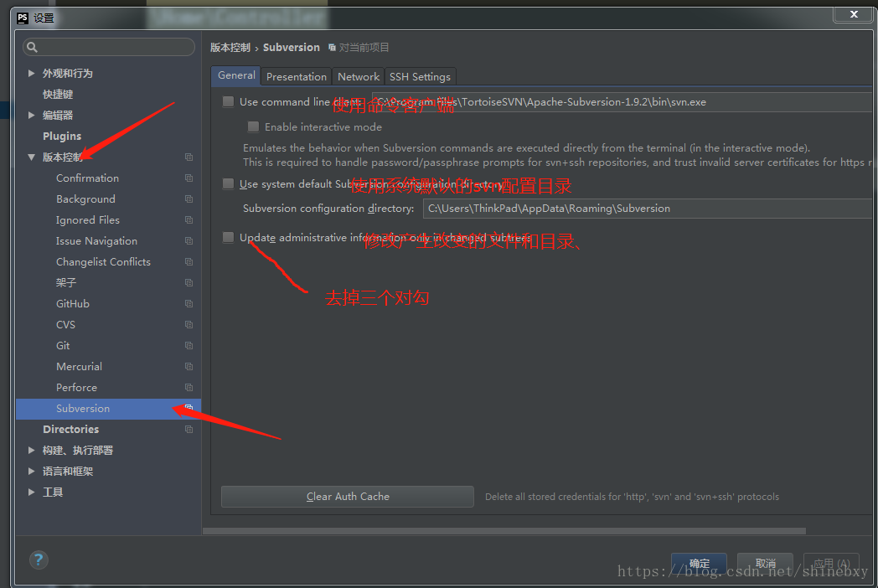Expand the 外观和行为 section

[x=31, y=74]
